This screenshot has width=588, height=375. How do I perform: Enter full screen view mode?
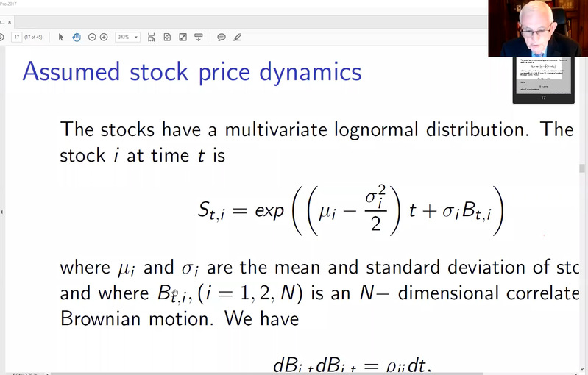click(183, 37)
